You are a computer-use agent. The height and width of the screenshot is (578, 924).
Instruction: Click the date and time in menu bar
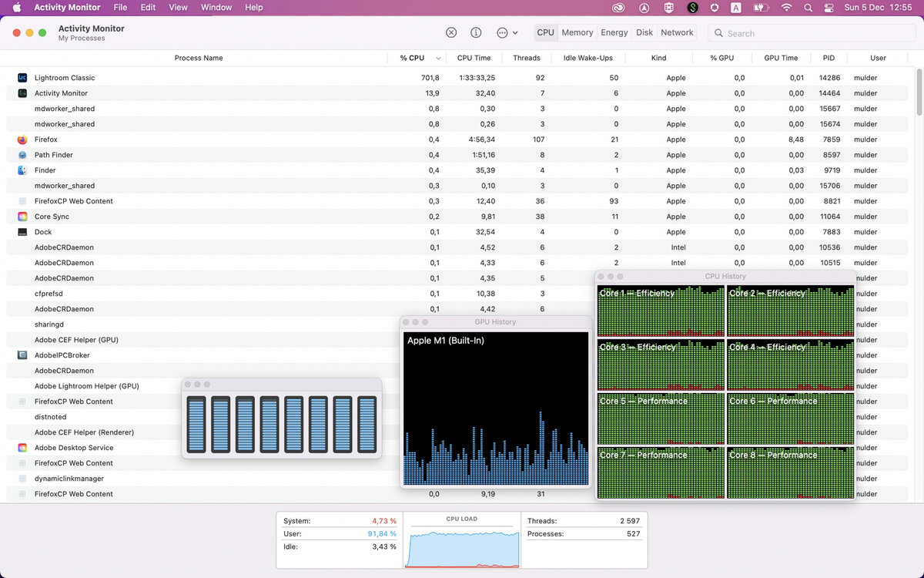pyautogui.click(x=877, y=8)
